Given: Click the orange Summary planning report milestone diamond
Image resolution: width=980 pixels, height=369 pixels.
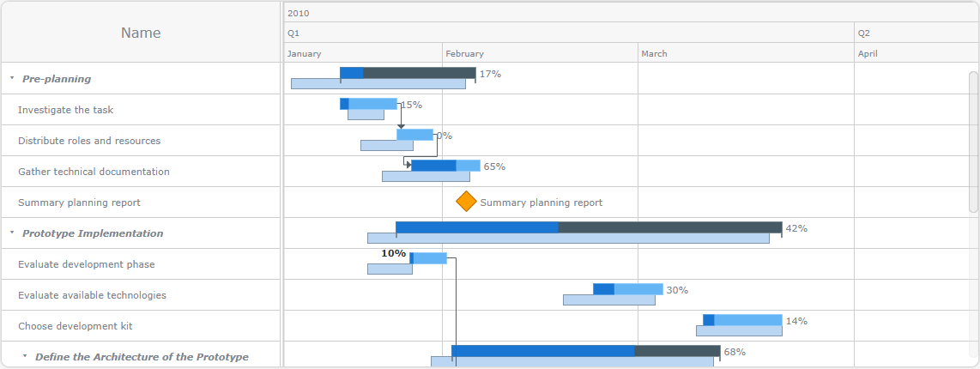Looking at the screenshot, I should 466,202.
